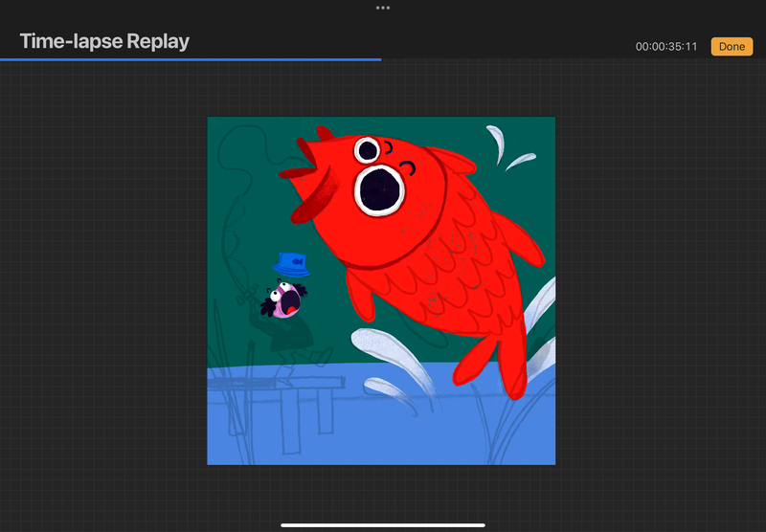This screenshot has height=532, width=766.
Task: Click the dark green background of the canvas
Action: coord(249,191)
